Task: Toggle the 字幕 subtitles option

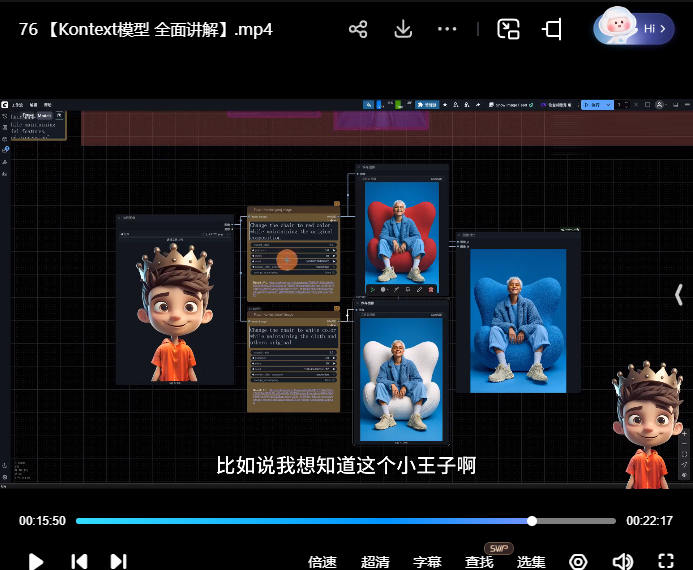Action: pyautogui.click(x=428, y=562)
